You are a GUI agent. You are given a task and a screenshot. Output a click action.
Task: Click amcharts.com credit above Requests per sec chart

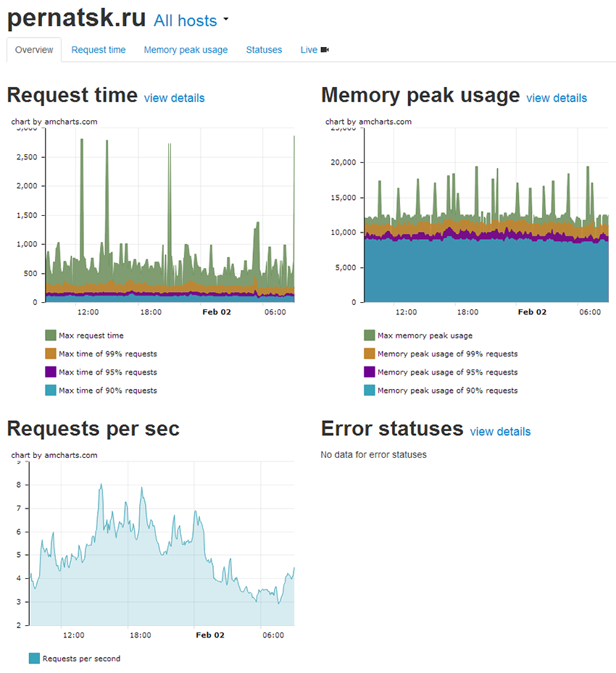(x=54, y=455)
